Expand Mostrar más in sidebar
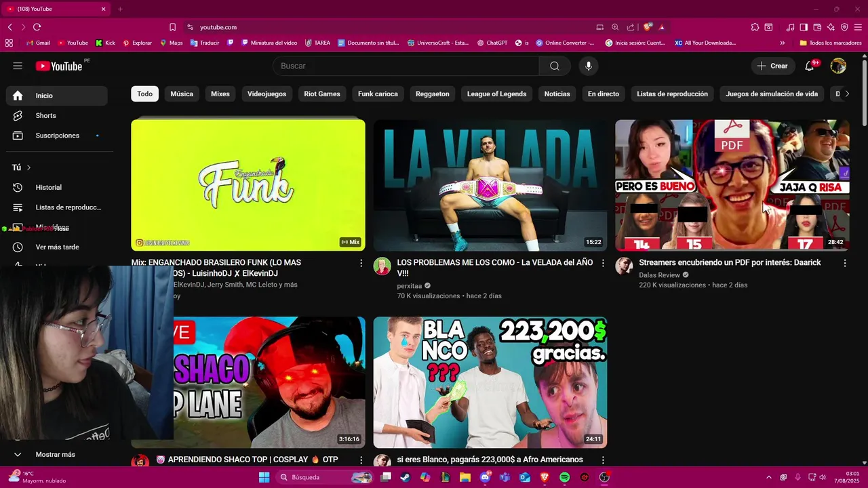868x488 pixels. tap(56, 455)
